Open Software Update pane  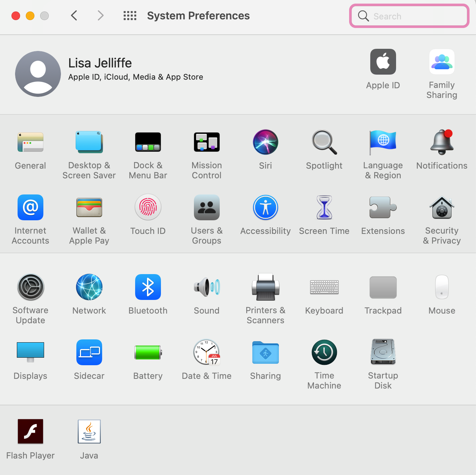pyautogui.click(x=30, y=287)
